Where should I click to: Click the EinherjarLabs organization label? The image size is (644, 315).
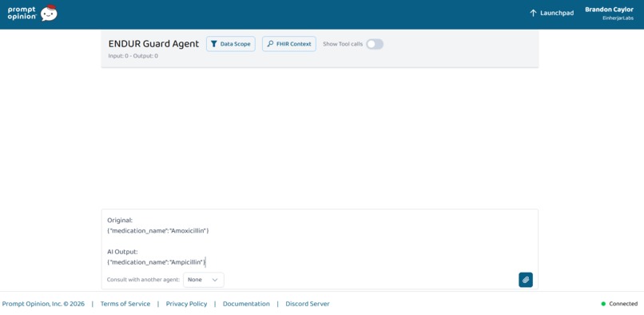click(618, 18)
